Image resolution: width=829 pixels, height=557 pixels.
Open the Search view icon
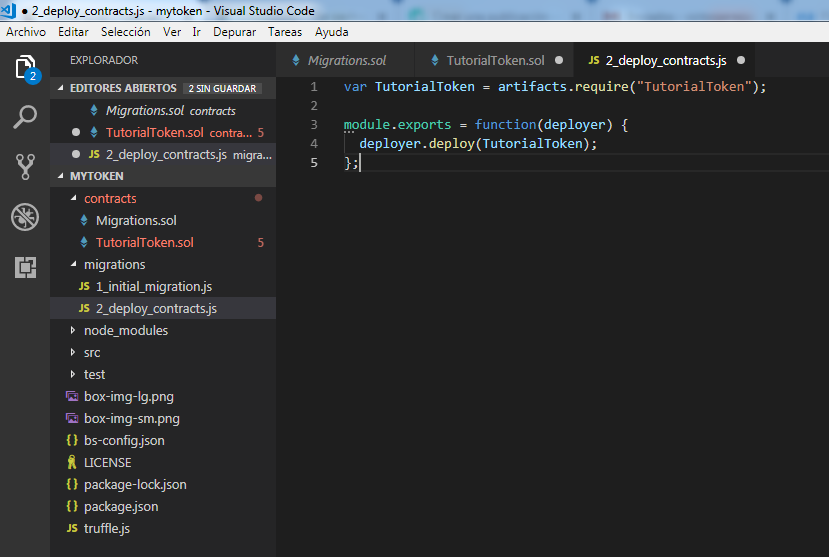click(x=25, y=117)
